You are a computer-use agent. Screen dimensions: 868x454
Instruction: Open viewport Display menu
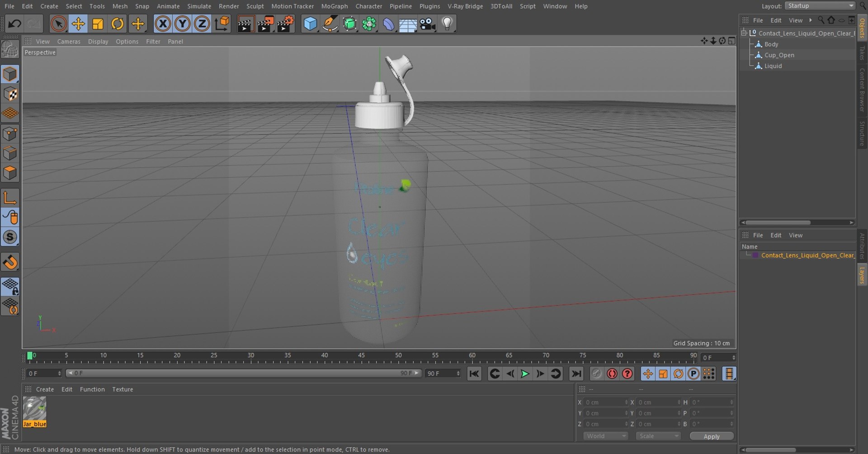[98, 42]
